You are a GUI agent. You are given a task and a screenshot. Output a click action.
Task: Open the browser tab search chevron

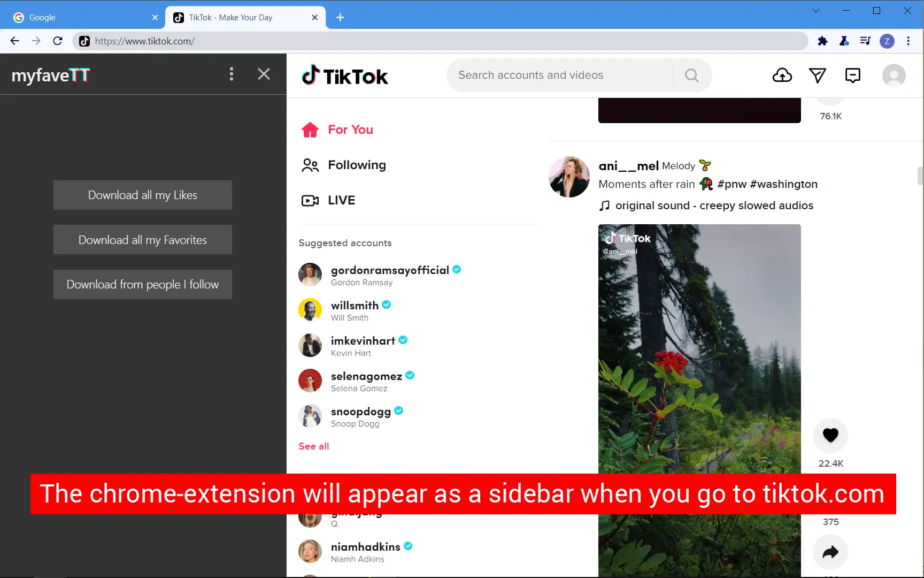tap(815, 11)
